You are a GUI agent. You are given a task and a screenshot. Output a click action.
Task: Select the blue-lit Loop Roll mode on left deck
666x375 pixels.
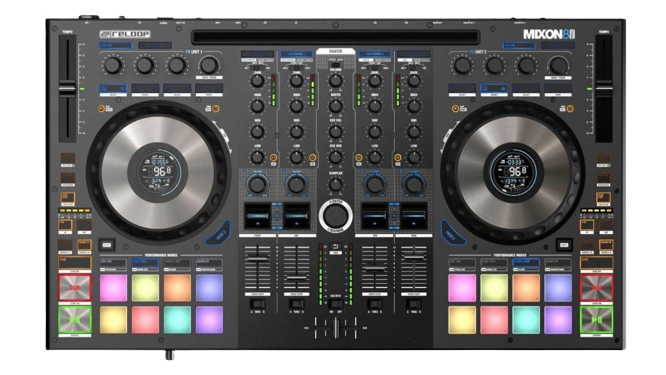pyautogui.click(x=145, y=263)
